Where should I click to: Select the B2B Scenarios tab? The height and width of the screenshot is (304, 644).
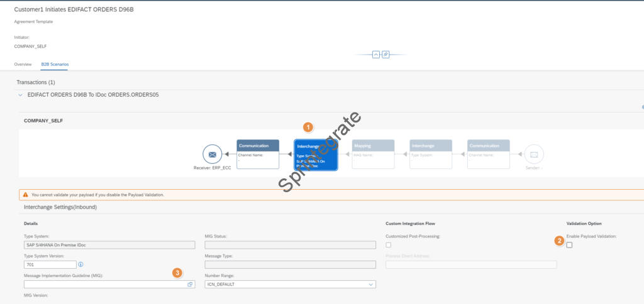tap(55, 64)
